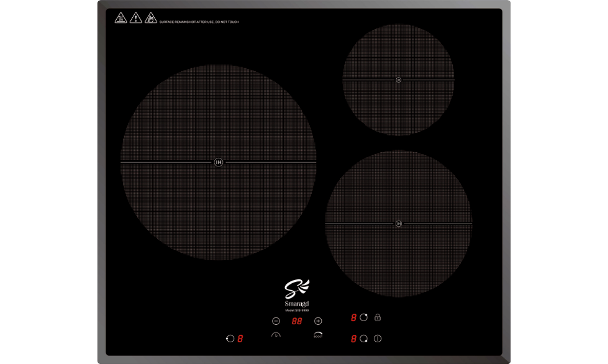Click the IH mark on small top-right burner

(399, 80)
